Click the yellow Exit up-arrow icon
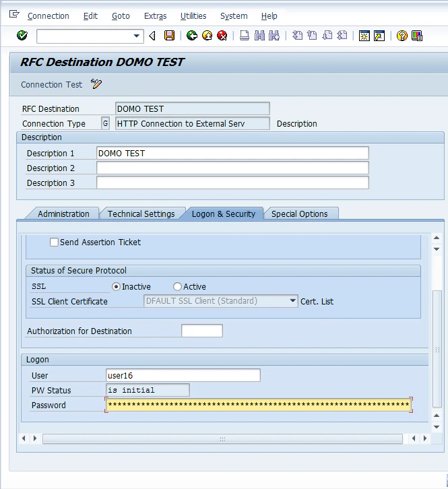The width and height of the screenshot is (448, 489). point(207,36)
